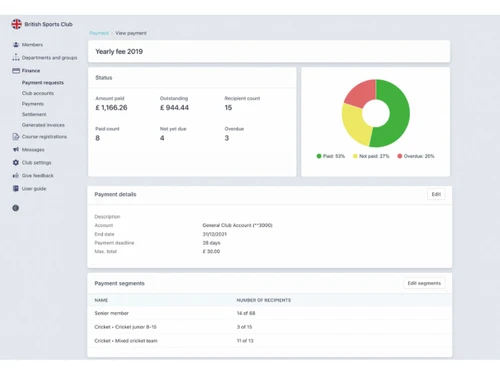Image resolution: width=500 pixels, height=375 pixels.
Task: Open Club accounts submenu item
Action: (x=38, y=93)
